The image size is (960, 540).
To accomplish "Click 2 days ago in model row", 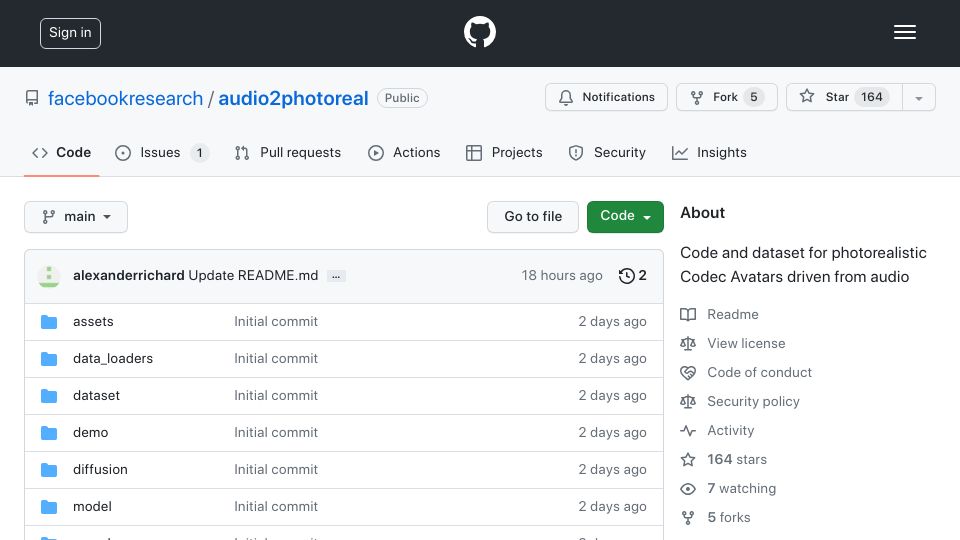I will coord(612,506).
